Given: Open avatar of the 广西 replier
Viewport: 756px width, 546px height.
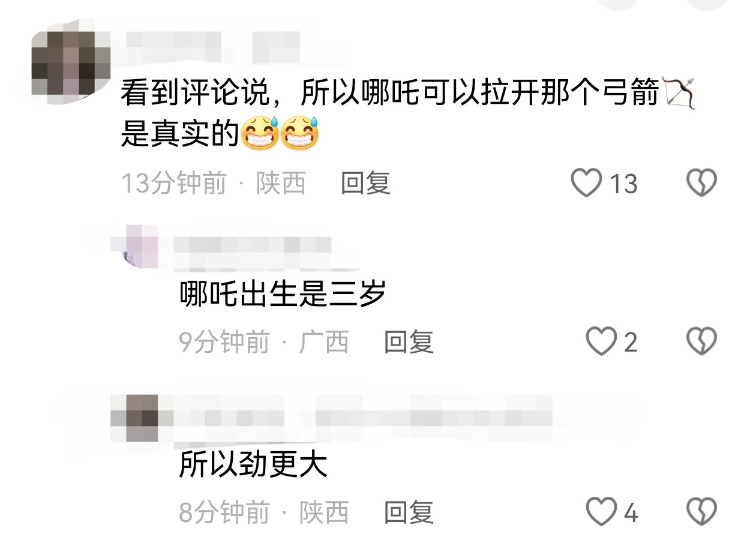Looking at the screenshot, I should click(140, 246).
